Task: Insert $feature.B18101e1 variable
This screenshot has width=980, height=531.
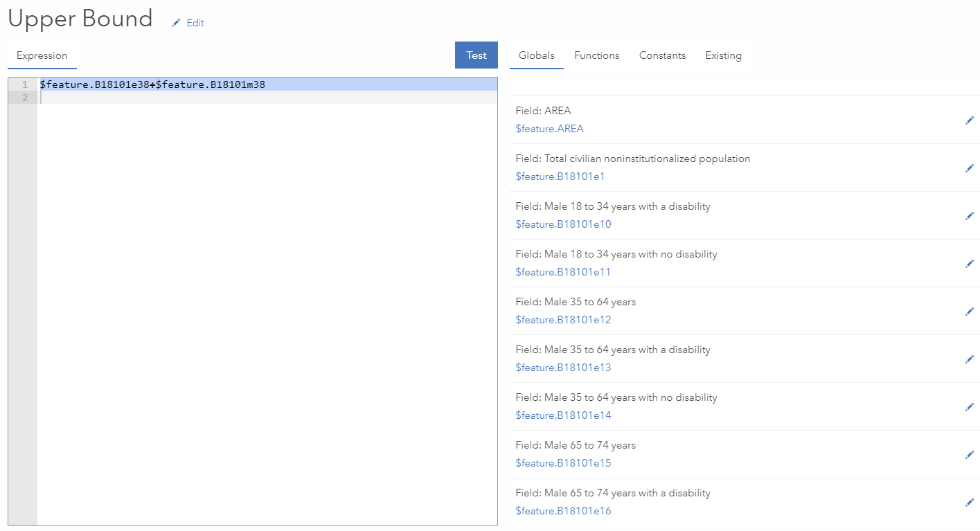Action: tap(560, 177)
